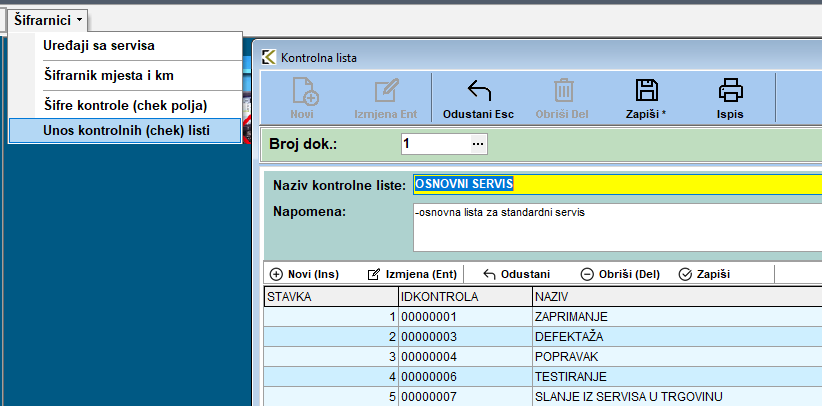
Task: Select the DEFEKTAŽA row
Action: point(543,337)
